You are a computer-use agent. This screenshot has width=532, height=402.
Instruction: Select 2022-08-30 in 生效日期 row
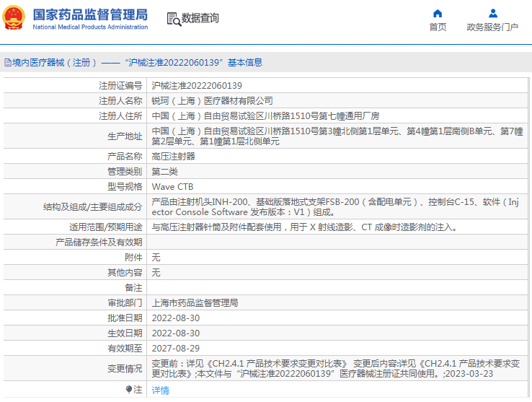[176, 333]
